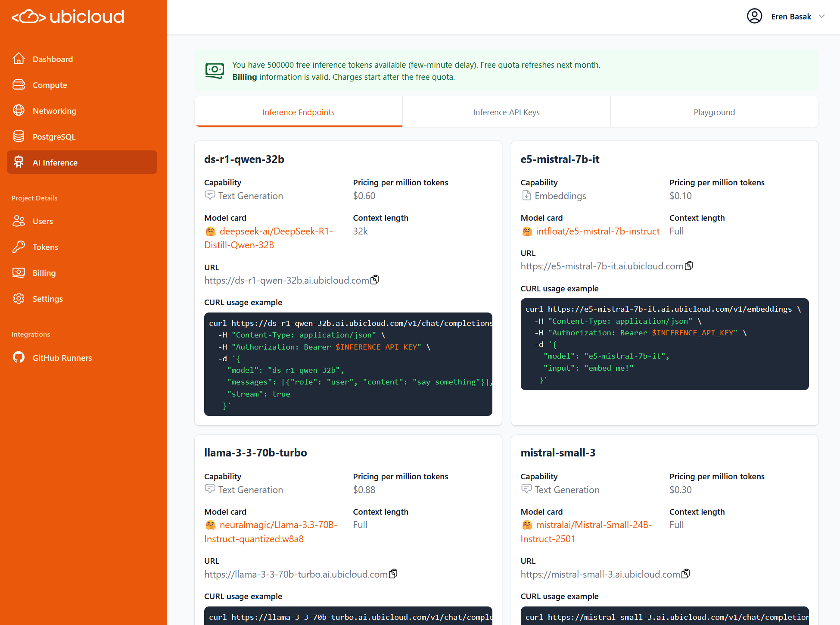Click the PostgreSQL database icon
The image size is (840, 625).
tap(19, 136)
